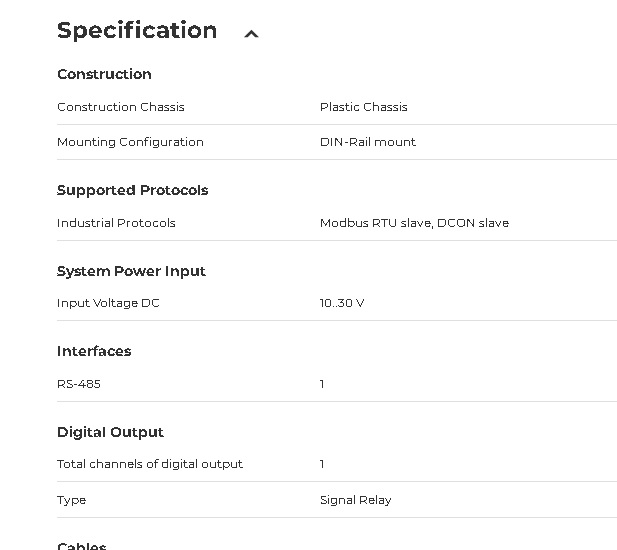Select the Industrial Protocols label
This screenshot has height=550, width=617.
[x=116, y=223]
